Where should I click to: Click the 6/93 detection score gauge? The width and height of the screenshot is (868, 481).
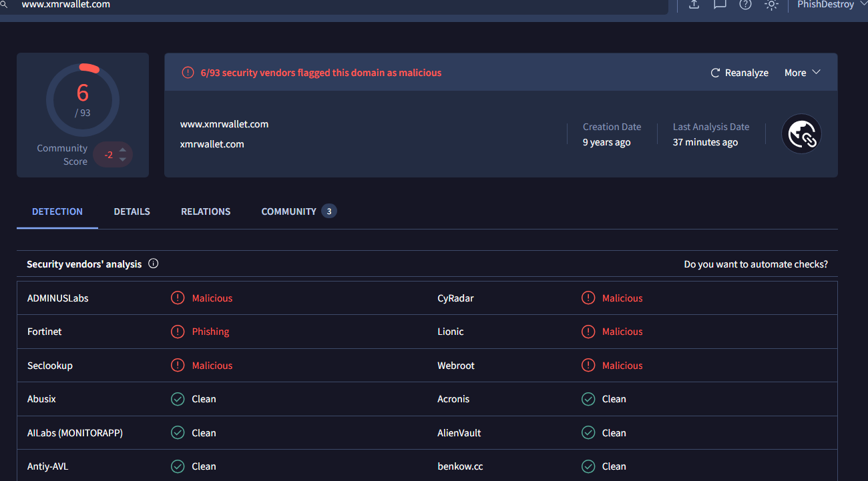82,99
